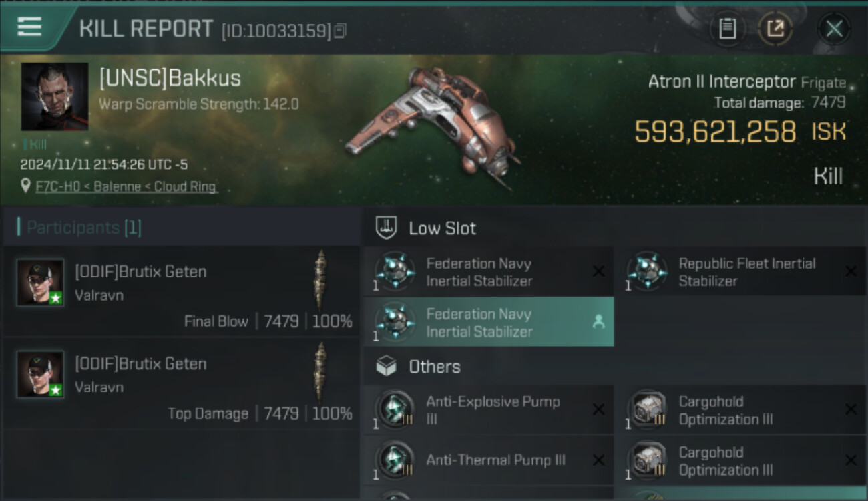868x501 pixels.
Task: Click the Anti-Thermal Pump III item
Action: [495, 460]
